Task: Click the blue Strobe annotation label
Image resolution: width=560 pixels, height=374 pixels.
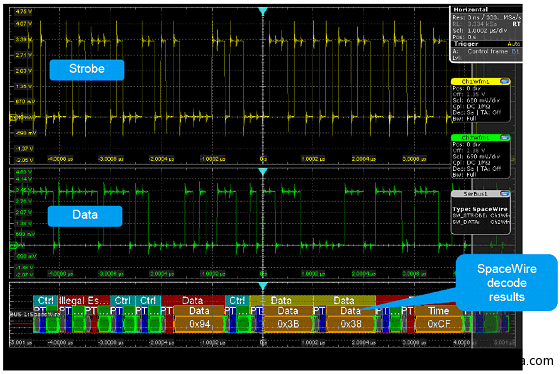Action: pos(87,70)
